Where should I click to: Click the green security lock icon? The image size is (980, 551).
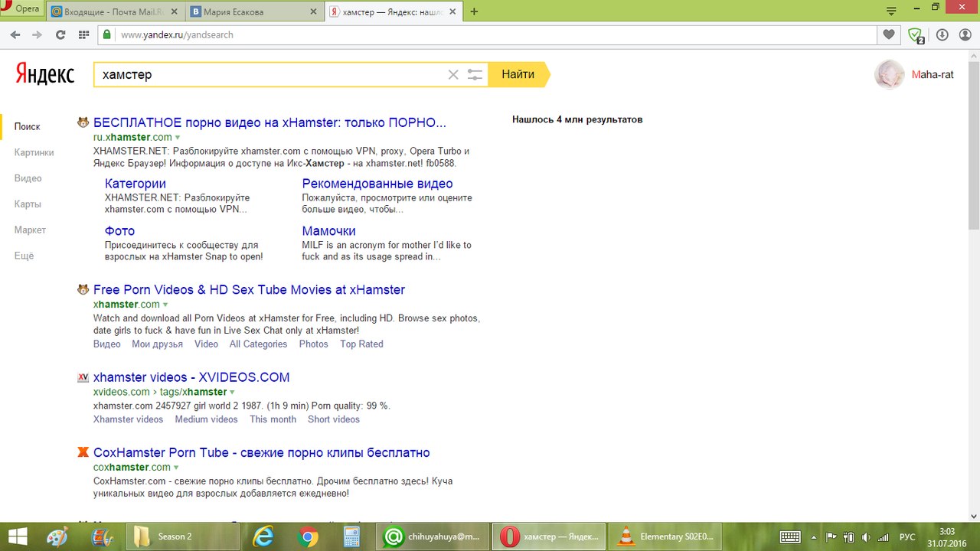[107, 34]
